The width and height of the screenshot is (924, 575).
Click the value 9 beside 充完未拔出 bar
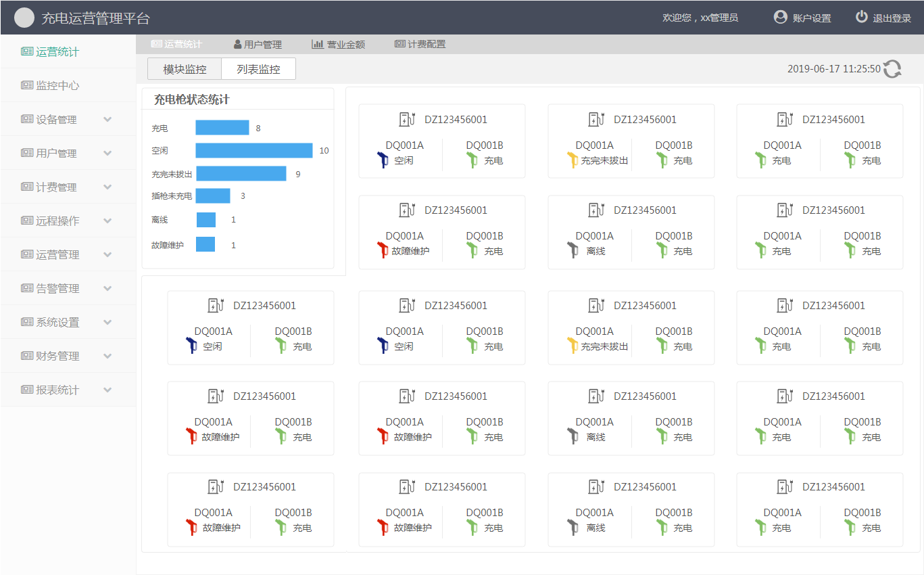coord(298,175)
